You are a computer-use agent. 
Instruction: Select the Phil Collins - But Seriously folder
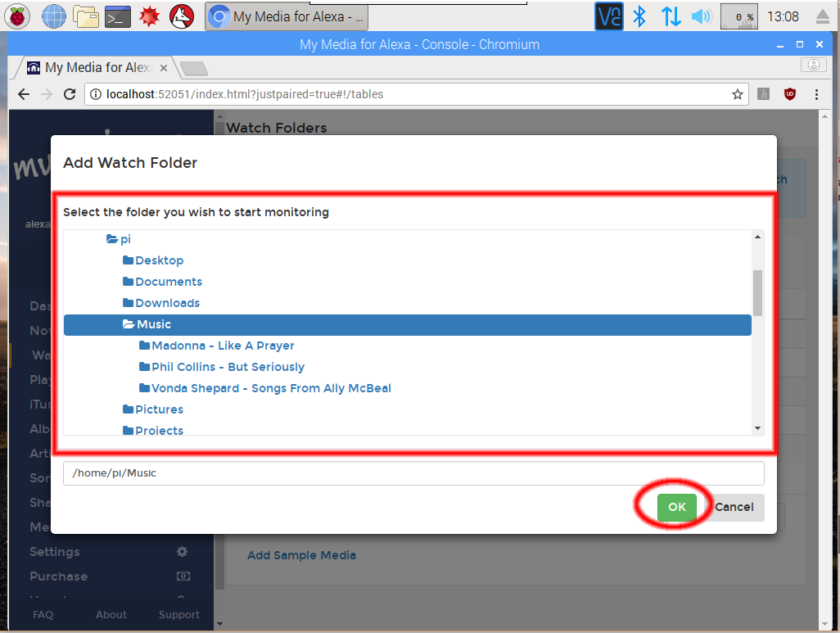click(222, 367)
